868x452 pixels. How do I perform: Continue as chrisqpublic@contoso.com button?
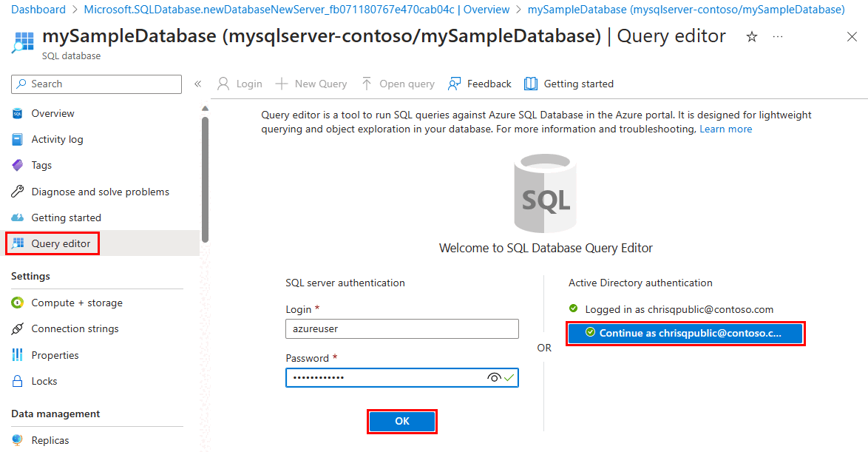(685, 333)
